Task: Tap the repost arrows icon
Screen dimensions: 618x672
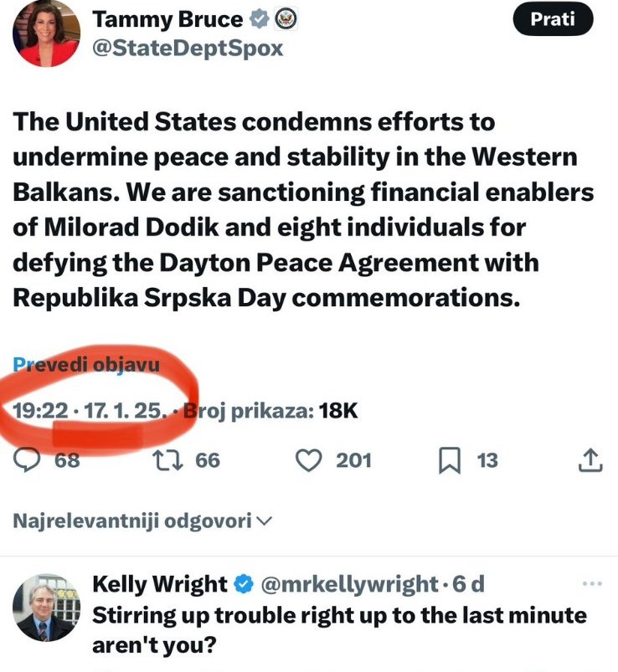Action: (161, 459)
